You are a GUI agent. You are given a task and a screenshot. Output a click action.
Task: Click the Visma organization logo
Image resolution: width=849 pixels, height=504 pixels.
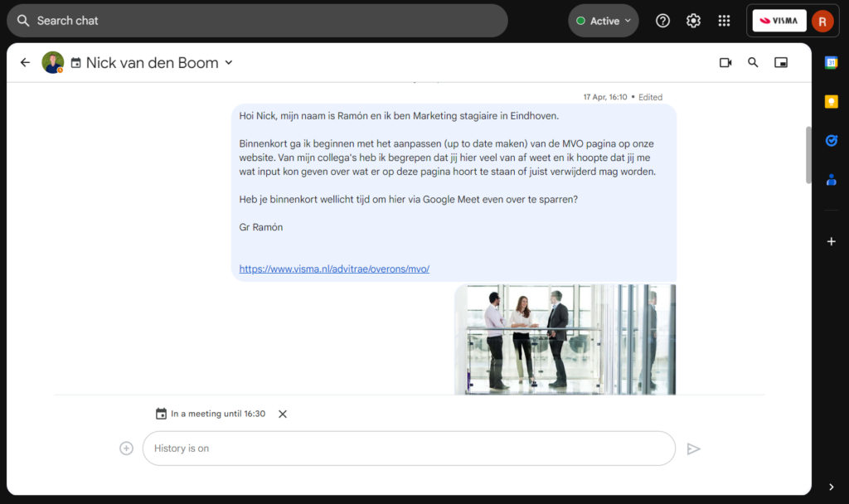click(779, 21)
